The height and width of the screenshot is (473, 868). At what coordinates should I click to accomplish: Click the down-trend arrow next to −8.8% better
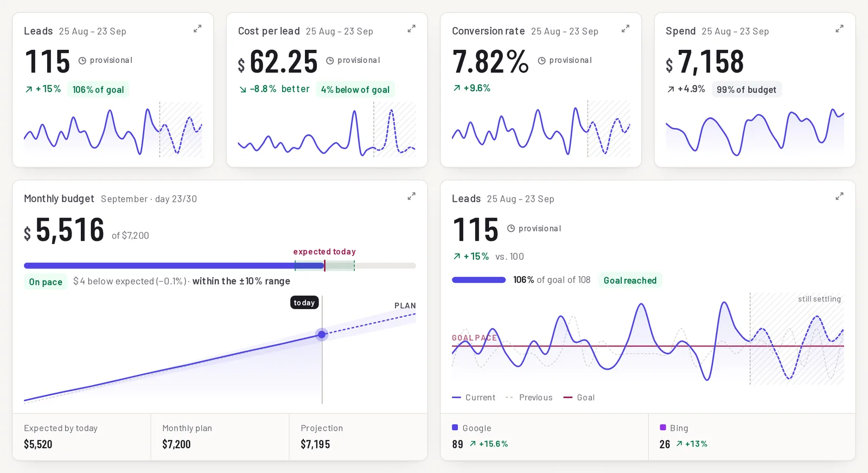pyautogui.click(x=242, y=90)
